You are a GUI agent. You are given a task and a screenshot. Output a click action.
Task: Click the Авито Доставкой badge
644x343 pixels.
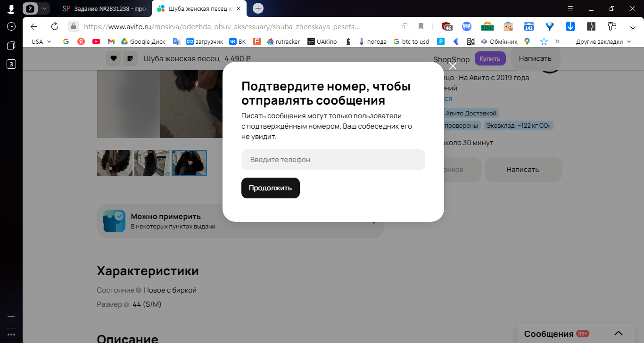(472, 114)
